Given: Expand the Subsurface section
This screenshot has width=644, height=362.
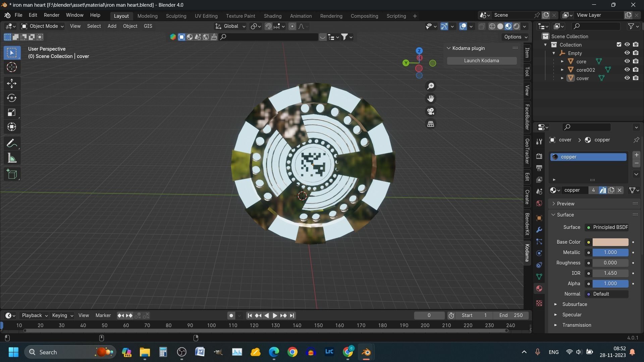Looking at the screenshot, I should (555, 304).
